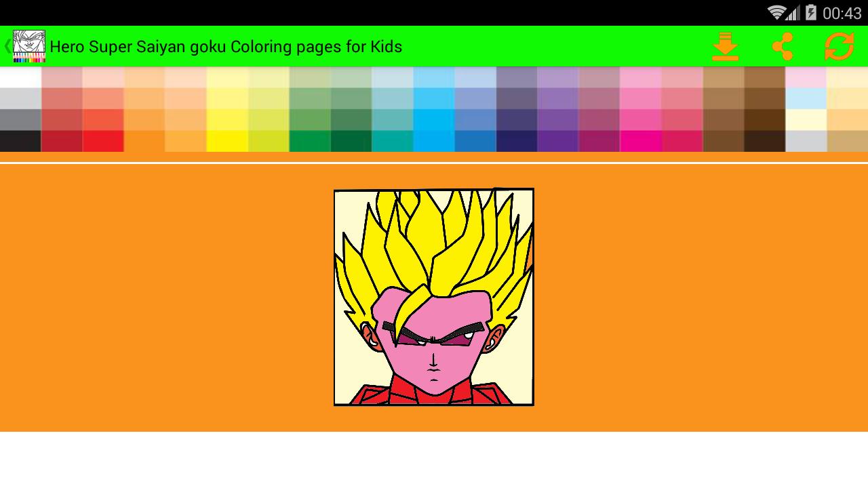Select the dark forest green swatch in bottom row
The image size is (868, 488).
coord(351,141)
